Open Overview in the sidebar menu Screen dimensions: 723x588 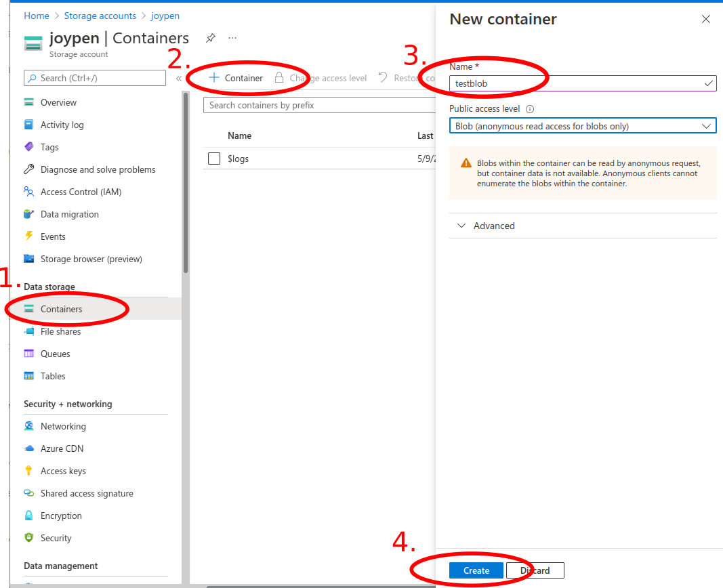tap(58, 102)
